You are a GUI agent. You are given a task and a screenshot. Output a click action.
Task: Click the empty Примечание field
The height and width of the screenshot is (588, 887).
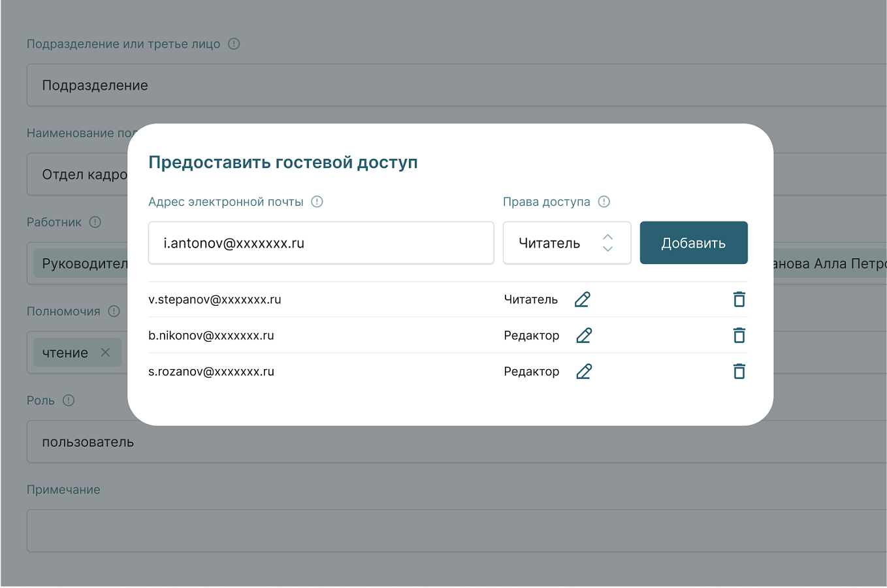pyautogui.click(x=457, y=531)
